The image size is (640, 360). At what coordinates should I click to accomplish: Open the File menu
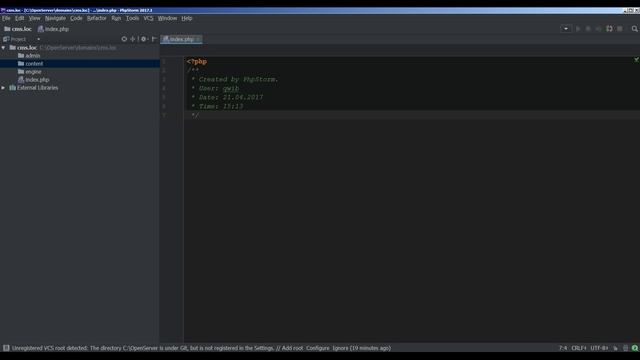click(6, 18)
